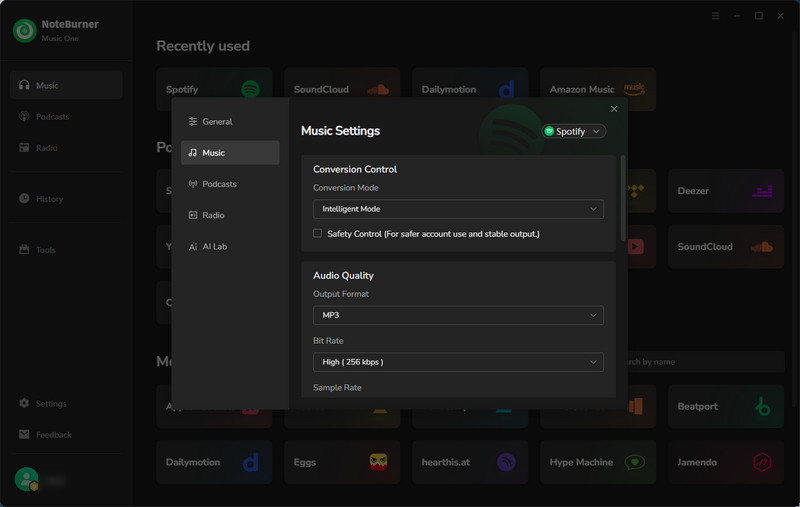Click the settings dialog scrollbar
800x507 pixels.
622,198
